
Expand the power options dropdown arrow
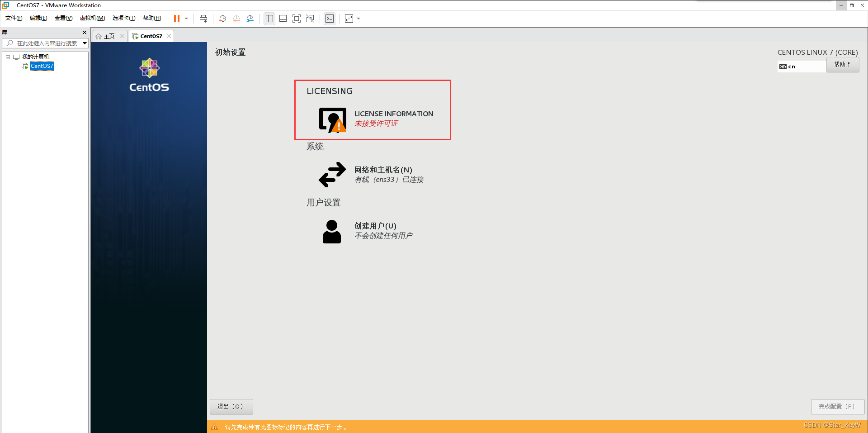point(186,19)
